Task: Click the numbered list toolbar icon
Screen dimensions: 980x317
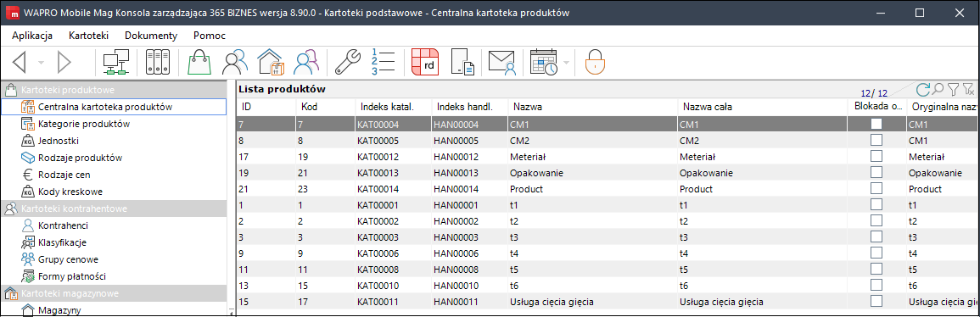Action: (x=384, y=63)
